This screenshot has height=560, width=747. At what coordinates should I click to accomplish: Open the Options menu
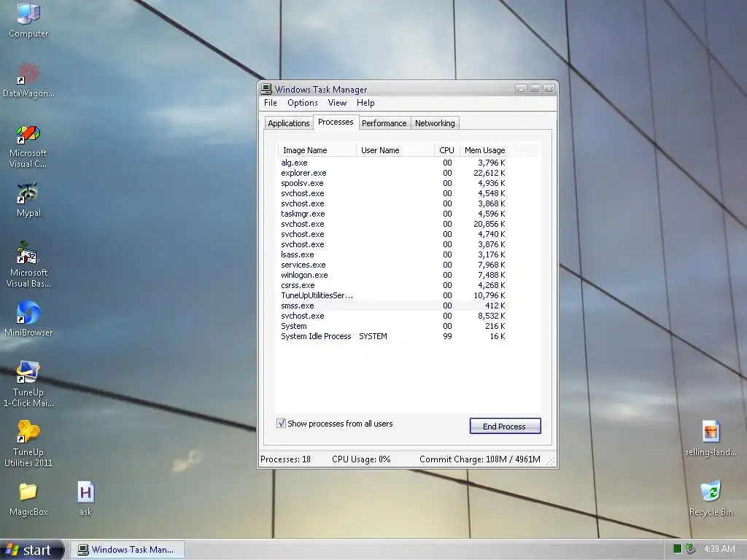coord(303,103)
